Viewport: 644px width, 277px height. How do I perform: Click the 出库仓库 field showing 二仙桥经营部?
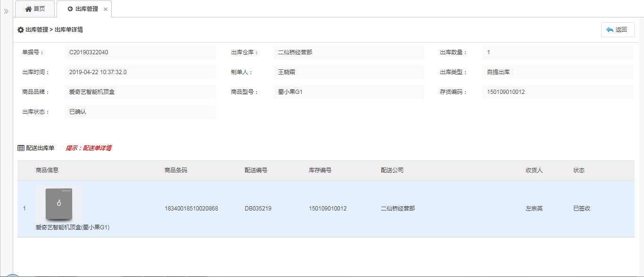pos(348,52)
